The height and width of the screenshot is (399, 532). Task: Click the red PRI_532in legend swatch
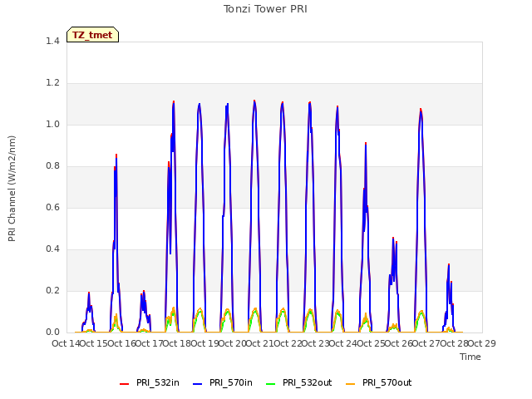(x=125, y=384)
